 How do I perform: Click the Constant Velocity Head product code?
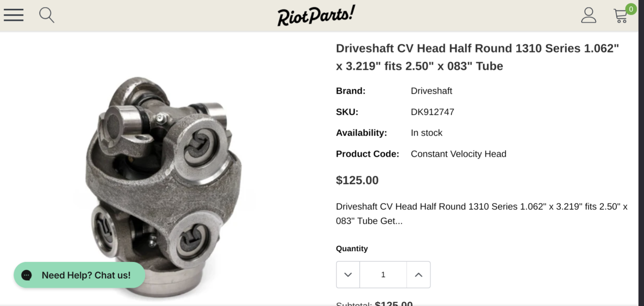(x=458, y=154)
